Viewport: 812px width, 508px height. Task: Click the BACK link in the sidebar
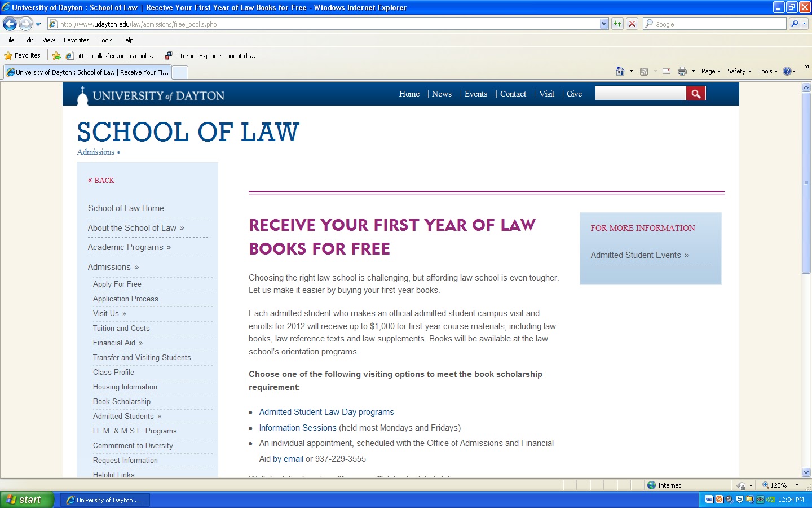101,181
